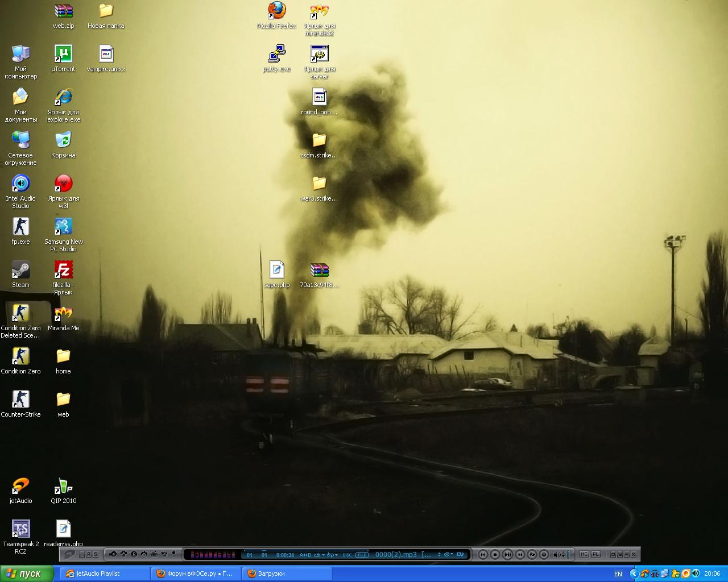Screen dimensions: 728x582
Task: Click the пуск Start button
Action: pos(24,574)
